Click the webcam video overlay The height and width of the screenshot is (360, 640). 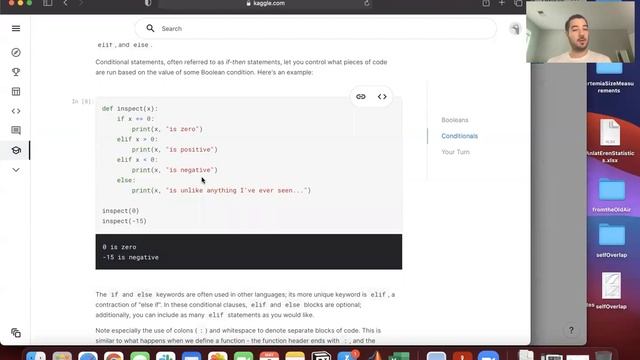pyautogui.click(x=580, y=32)
